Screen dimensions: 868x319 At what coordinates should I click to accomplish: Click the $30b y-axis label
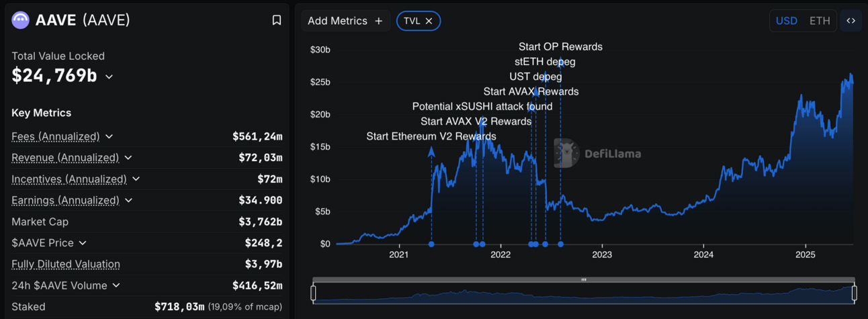coord(320,50)
